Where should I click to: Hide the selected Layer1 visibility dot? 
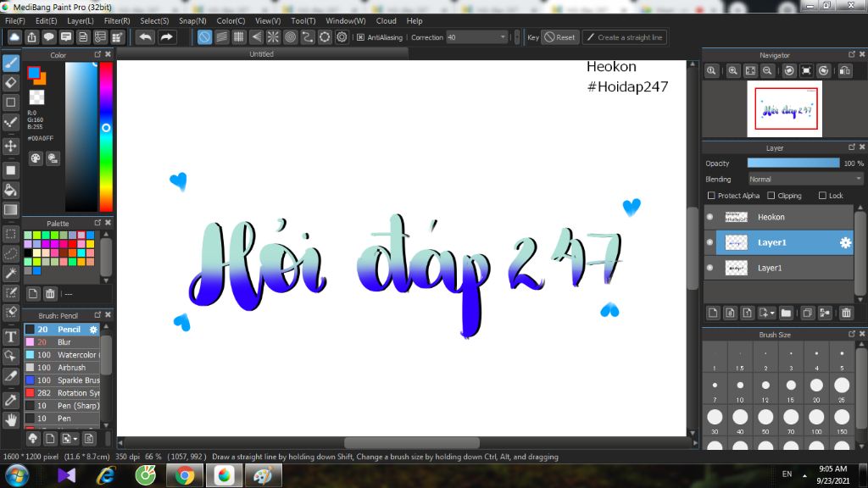pos(710,242)
